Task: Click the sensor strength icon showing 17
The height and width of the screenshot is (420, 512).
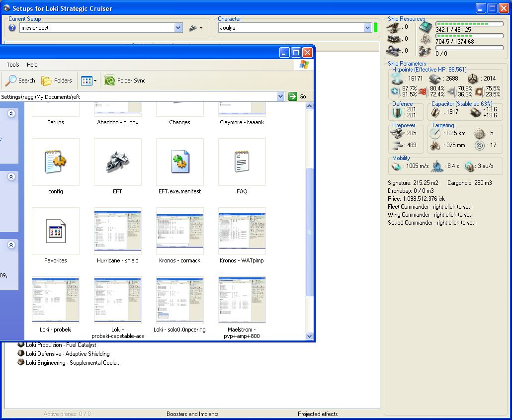Action: pos(479,145)
